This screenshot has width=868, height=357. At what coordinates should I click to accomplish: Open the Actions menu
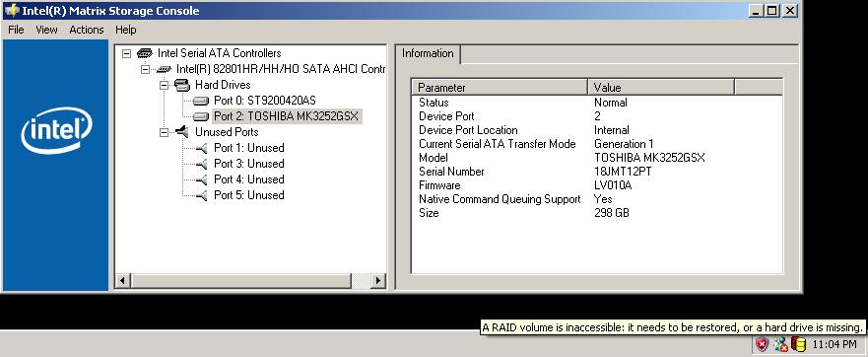(x=87, y=30)
